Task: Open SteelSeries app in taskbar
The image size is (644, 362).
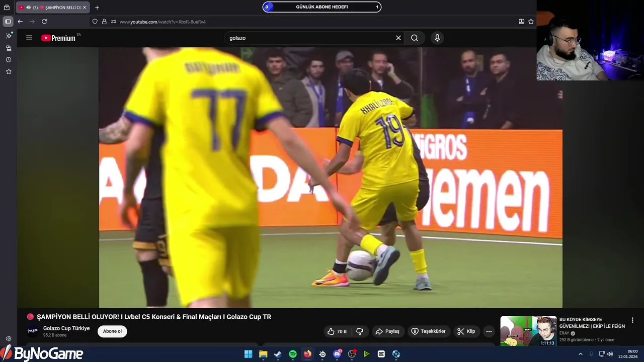Action: click(323, 354)
